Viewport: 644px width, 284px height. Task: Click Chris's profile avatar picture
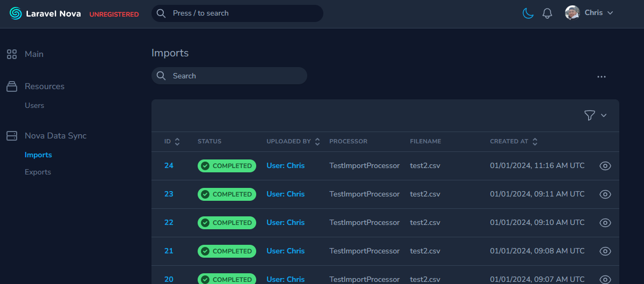[x=572, y=13]
